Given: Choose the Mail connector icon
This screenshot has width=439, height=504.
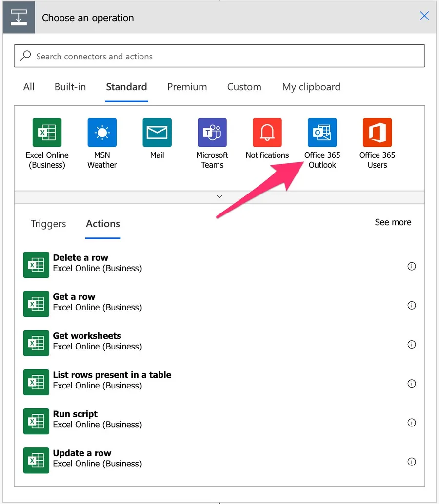Looking at the screenshot, I should (x=157, y=133).
